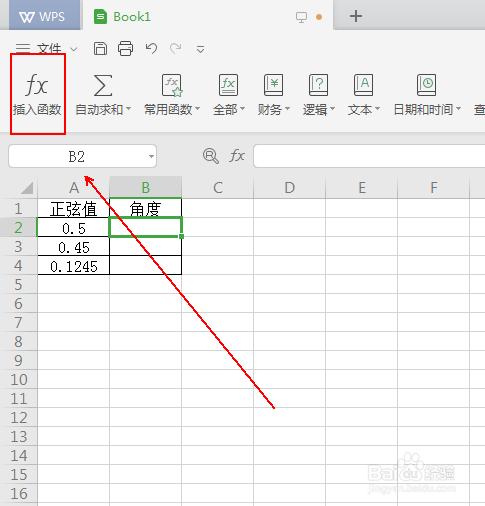Expand the quick access toolbar customize arrow
485x506 pixels.
(200, 50)
